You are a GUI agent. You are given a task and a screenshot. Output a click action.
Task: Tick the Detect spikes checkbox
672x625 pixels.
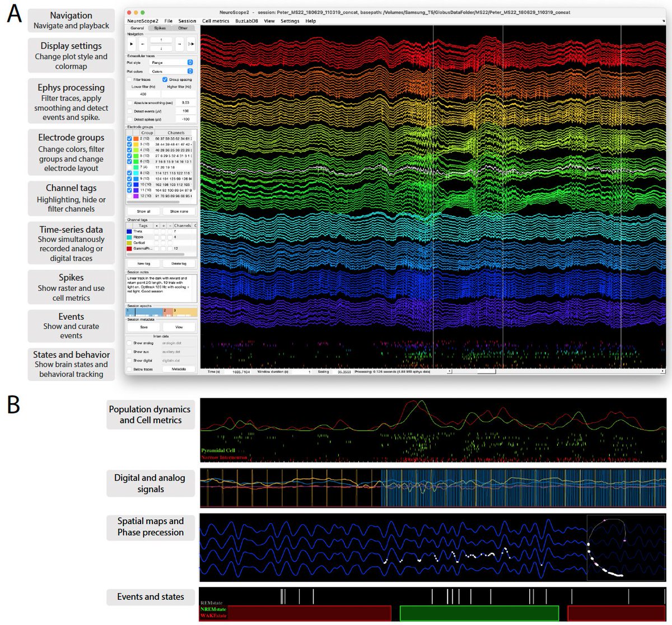(x=130, y=119)
